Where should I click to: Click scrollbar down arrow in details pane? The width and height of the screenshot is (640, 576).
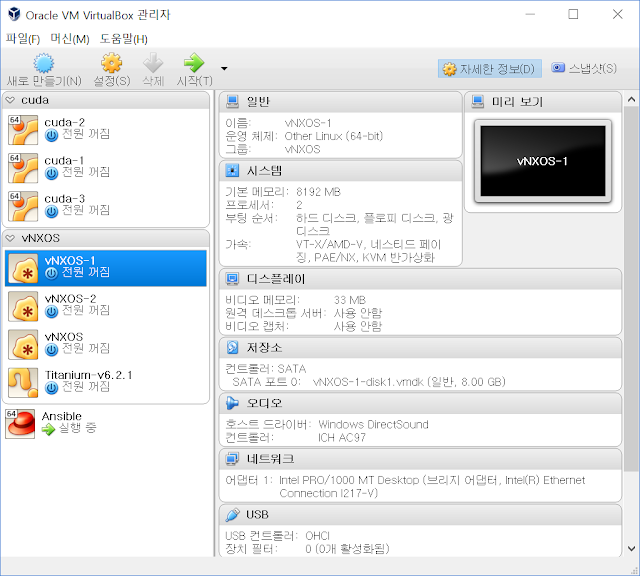pyautogui.click(x=631, y=548)
